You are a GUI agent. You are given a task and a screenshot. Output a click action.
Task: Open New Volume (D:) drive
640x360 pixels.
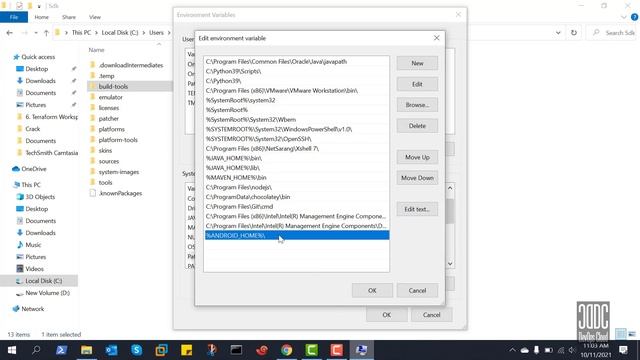click(x=47, y=293)
